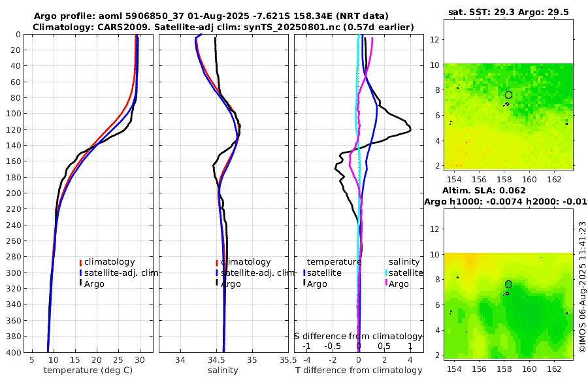This screenshot has height=379, width=588.
Task: Click the Argo profile title text
Action: coord(211,16)
